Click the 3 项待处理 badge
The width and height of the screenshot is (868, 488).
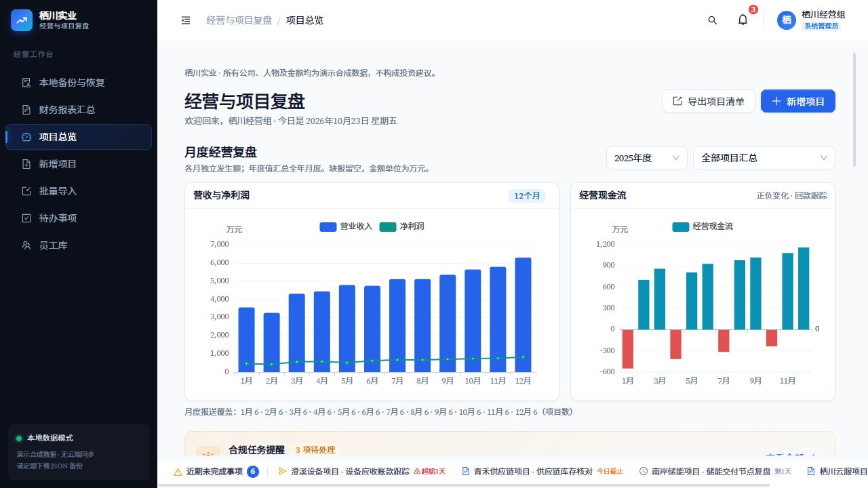tap(315, 450)
